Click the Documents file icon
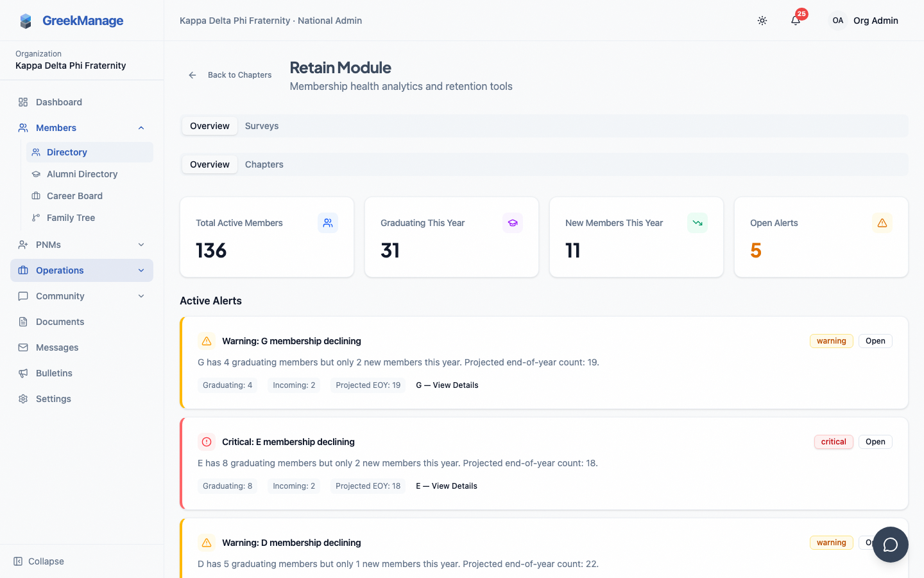 [23, 322]
